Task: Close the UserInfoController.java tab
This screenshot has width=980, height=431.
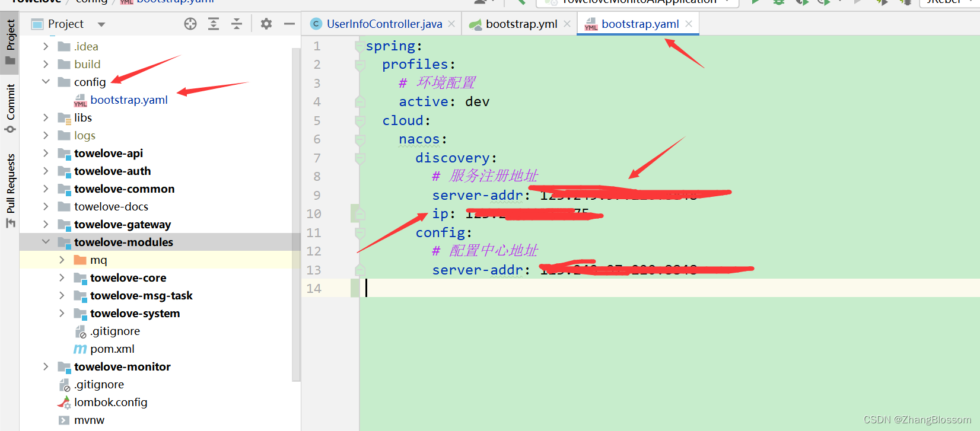Action: (x=451, y=24)
